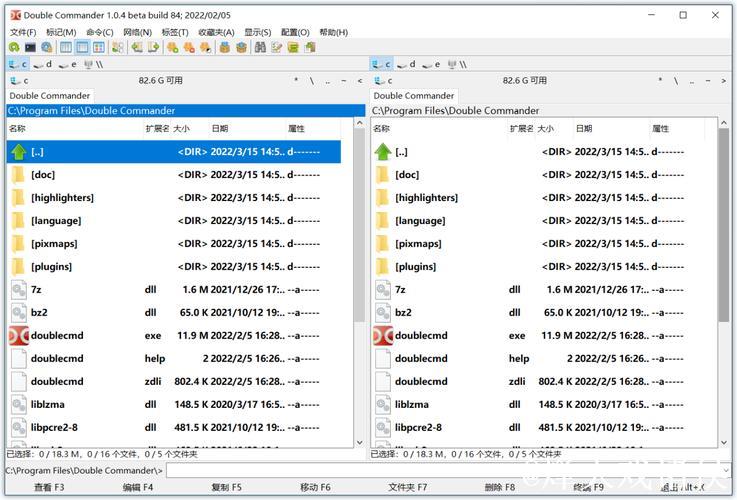Click the Refresh toolbar icon

14,47
